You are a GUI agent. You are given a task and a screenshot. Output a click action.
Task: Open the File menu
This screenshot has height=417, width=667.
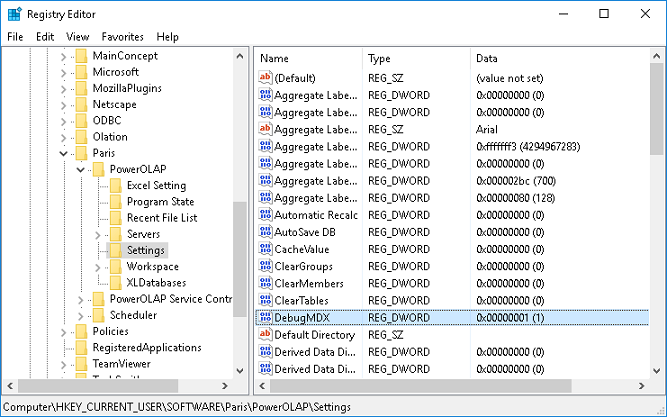pos(15,37)
